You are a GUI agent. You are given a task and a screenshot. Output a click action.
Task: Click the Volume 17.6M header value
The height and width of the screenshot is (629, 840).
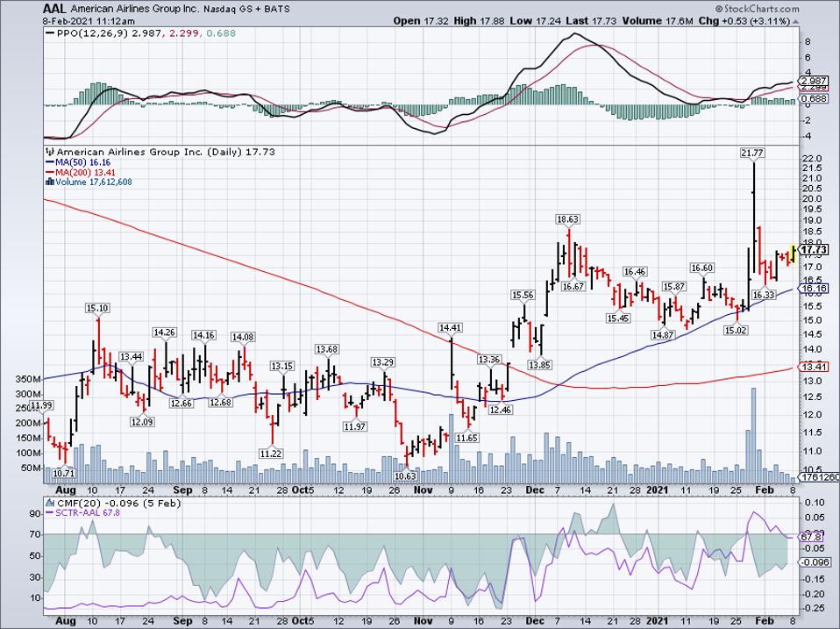pos(658,21)
